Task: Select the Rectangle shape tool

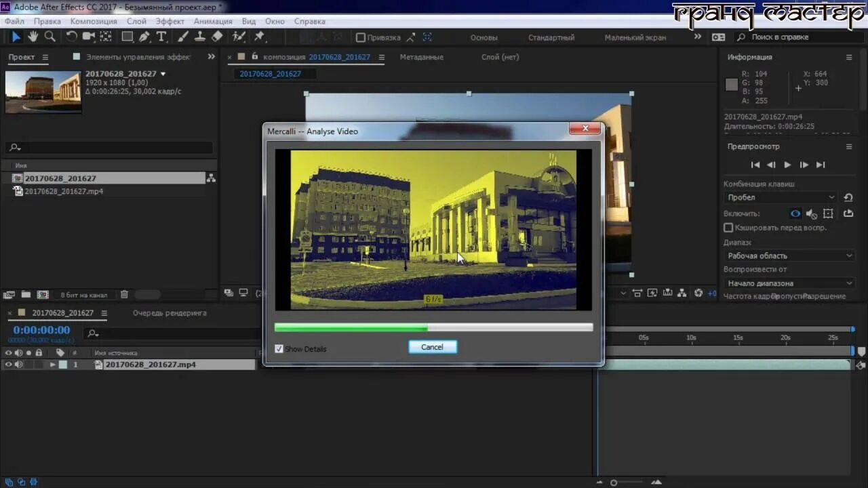Action: click(127, 37)
